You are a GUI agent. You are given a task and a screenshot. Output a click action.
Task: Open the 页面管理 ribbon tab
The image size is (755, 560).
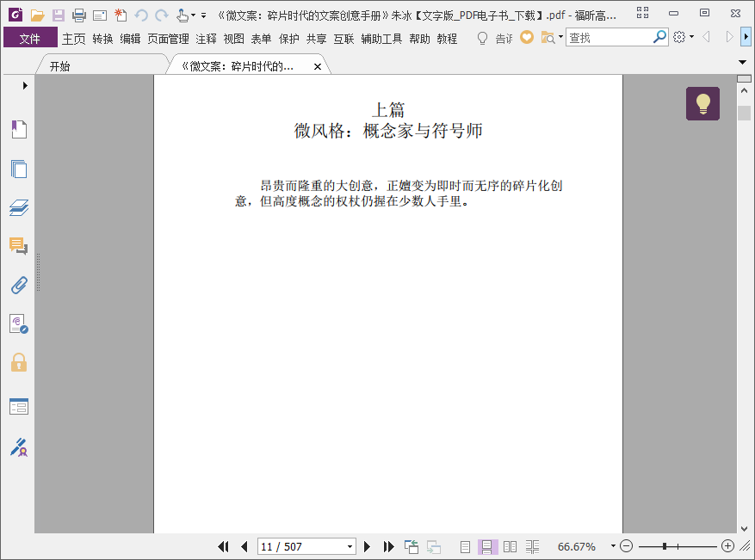tap(168, 39)
